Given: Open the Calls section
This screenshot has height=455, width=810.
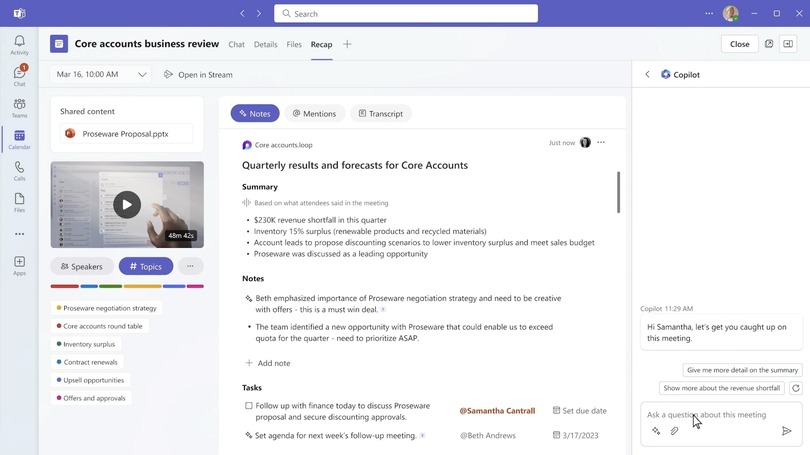Looking at the screenshot, I should 19,171.
